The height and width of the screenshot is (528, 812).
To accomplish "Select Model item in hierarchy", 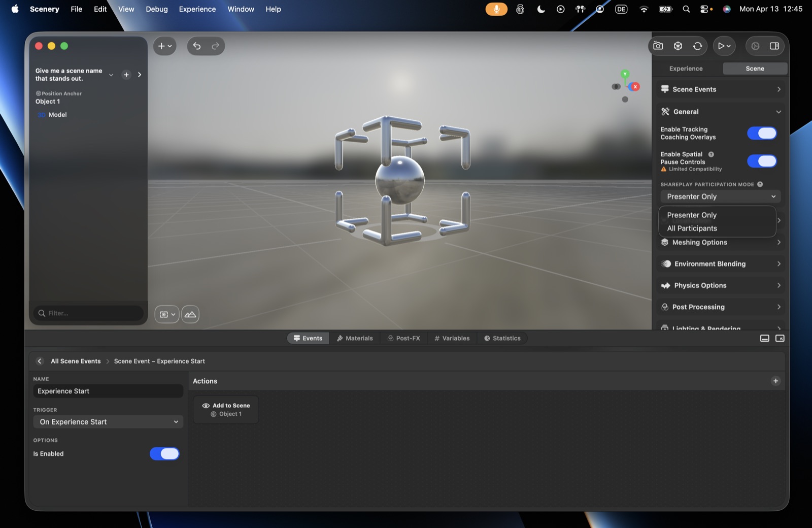I will pyautogui.click(x=57, y=115).
